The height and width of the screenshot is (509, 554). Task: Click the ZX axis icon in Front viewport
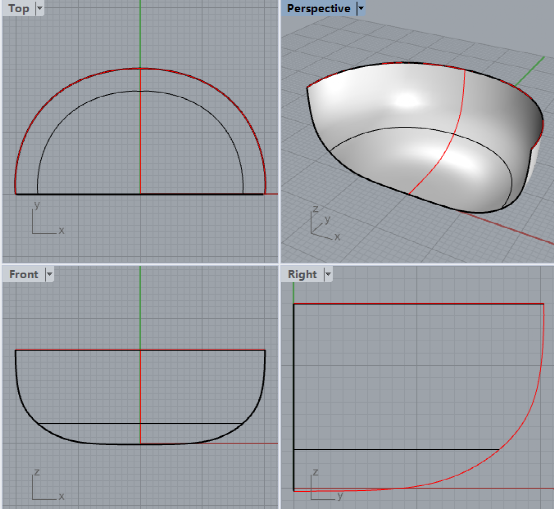pyautogui.click(x=47, y=485)
